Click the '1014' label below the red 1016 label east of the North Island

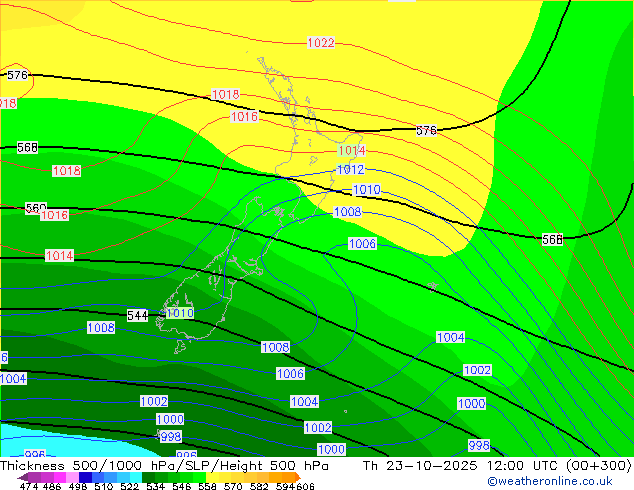pos(352,151)
